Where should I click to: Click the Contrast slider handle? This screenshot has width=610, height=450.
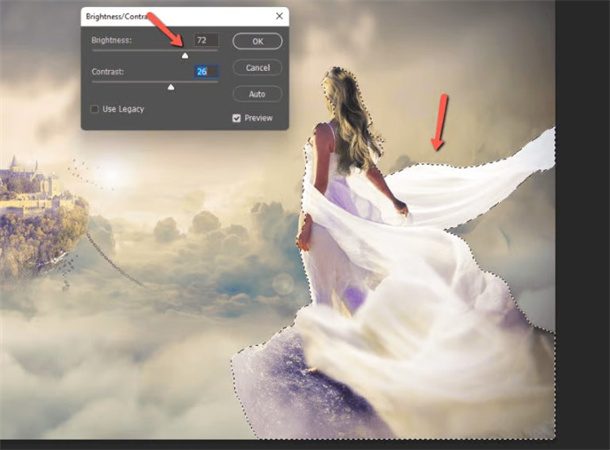coord(171,88)
